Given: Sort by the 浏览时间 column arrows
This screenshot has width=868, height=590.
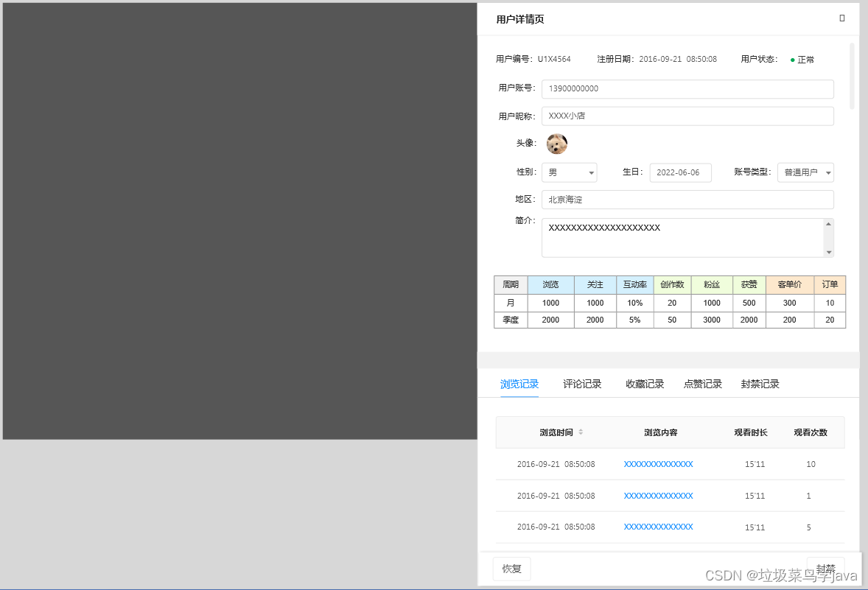Looking at the screenshot, I should (x=581, y=432).
